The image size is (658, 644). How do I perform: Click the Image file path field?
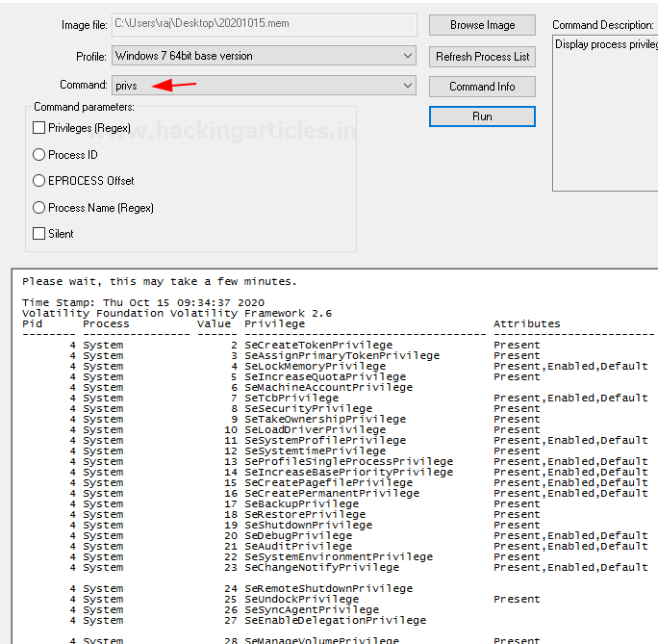[264, 25]
